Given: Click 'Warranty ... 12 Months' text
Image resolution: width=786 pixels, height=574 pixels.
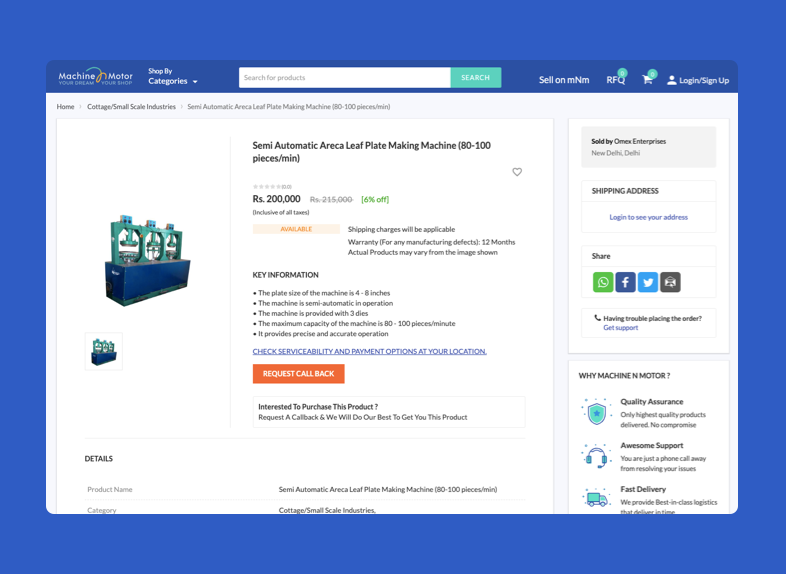Looking at the screenshot, I should pos(431,242).
